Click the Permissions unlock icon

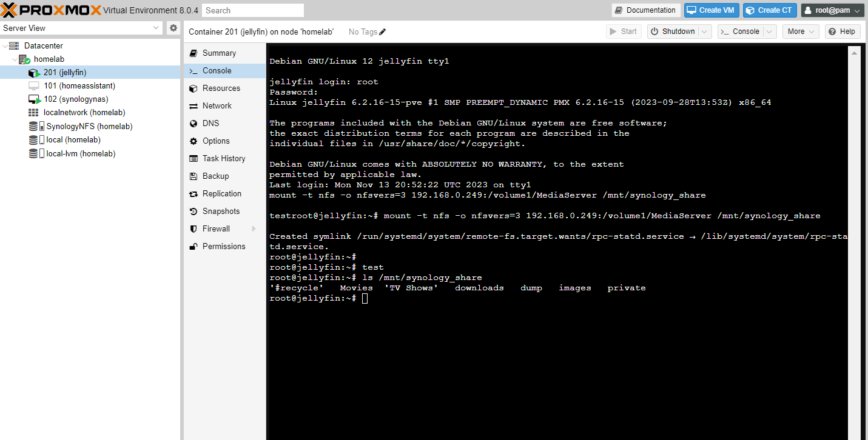pos(193,246)
